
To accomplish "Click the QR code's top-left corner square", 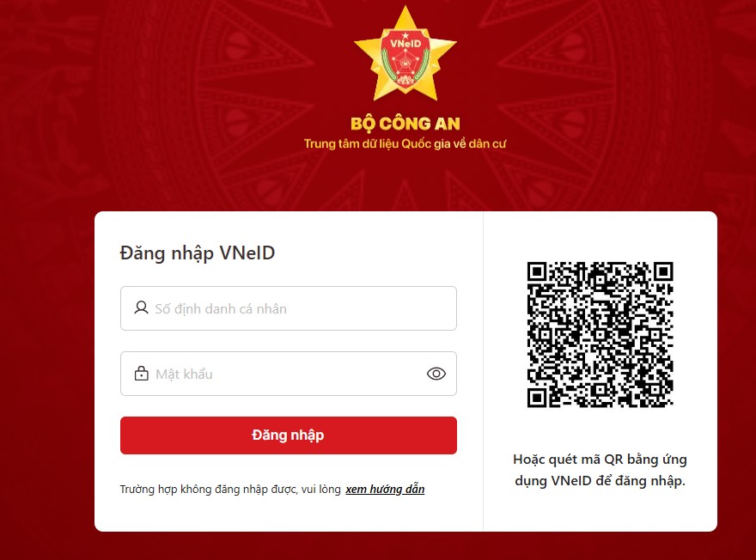I will [537, 271].
